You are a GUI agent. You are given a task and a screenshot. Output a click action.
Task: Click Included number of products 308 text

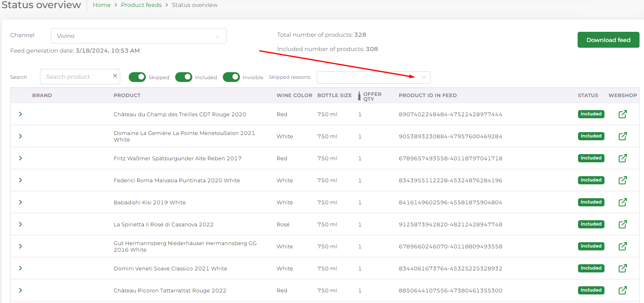tap(327, 49)
